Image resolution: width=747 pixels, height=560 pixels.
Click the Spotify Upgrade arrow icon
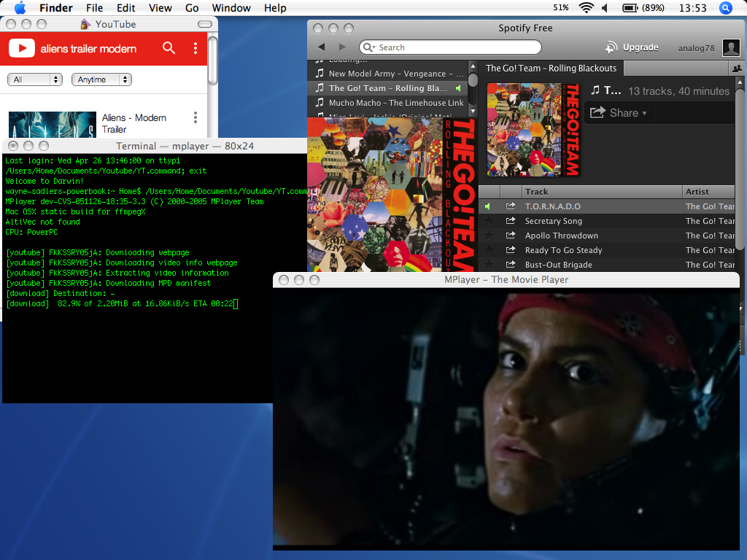tap(611, 47)
